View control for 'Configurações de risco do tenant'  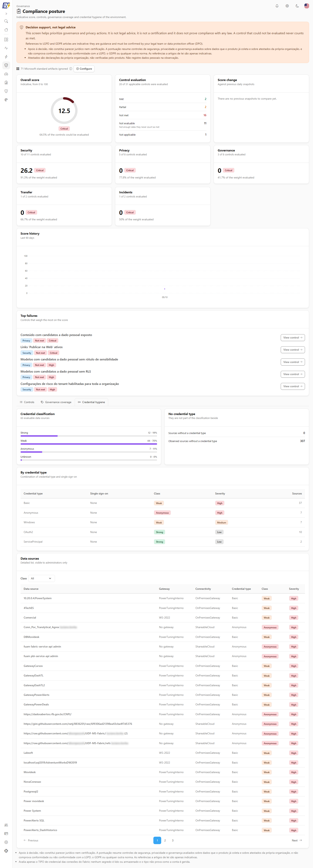[x=292, y=386]
